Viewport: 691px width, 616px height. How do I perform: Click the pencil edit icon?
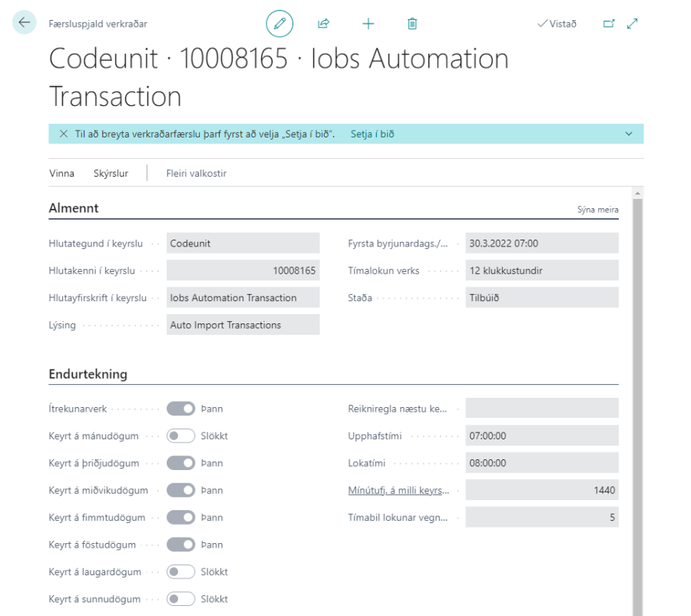tap(279, 24)
